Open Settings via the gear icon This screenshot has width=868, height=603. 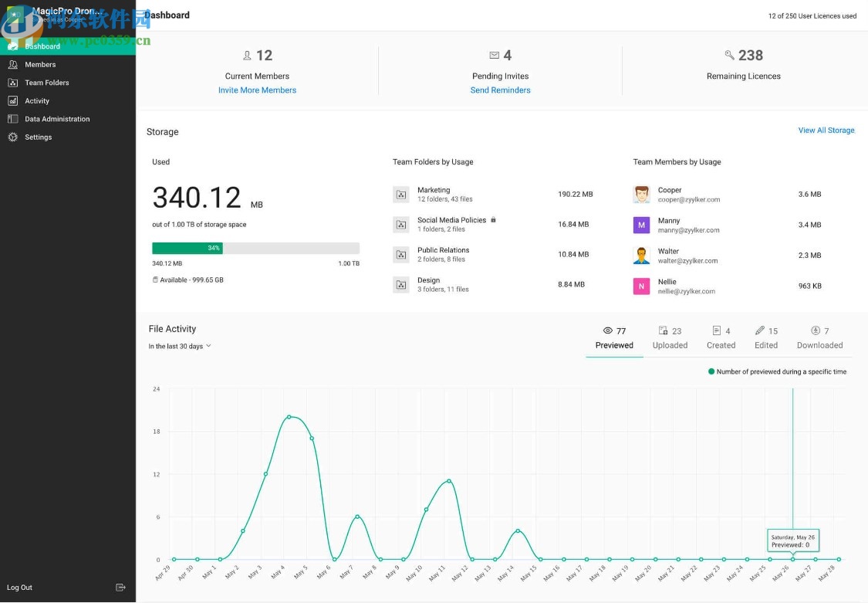tap(12, 137)
